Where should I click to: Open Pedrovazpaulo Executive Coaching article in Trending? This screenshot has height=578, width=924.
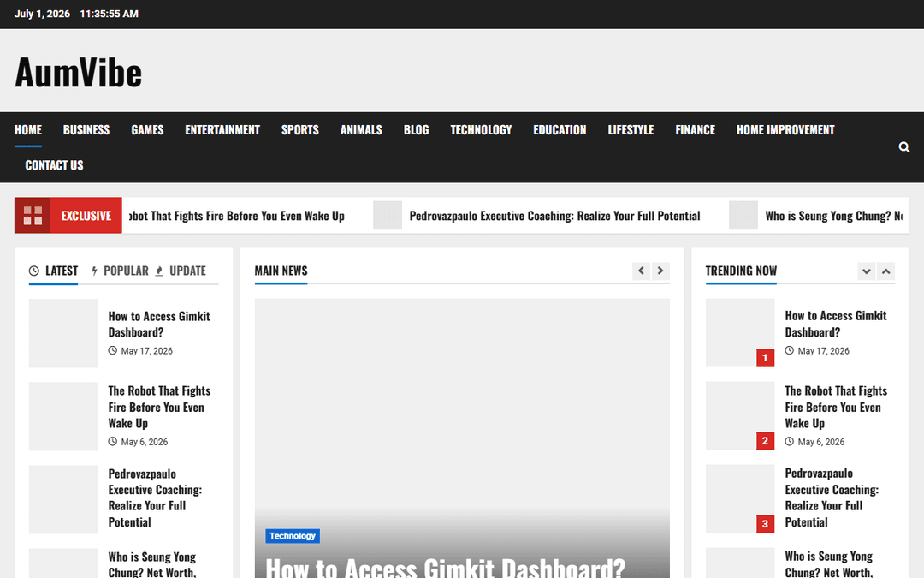coord(832,498)
